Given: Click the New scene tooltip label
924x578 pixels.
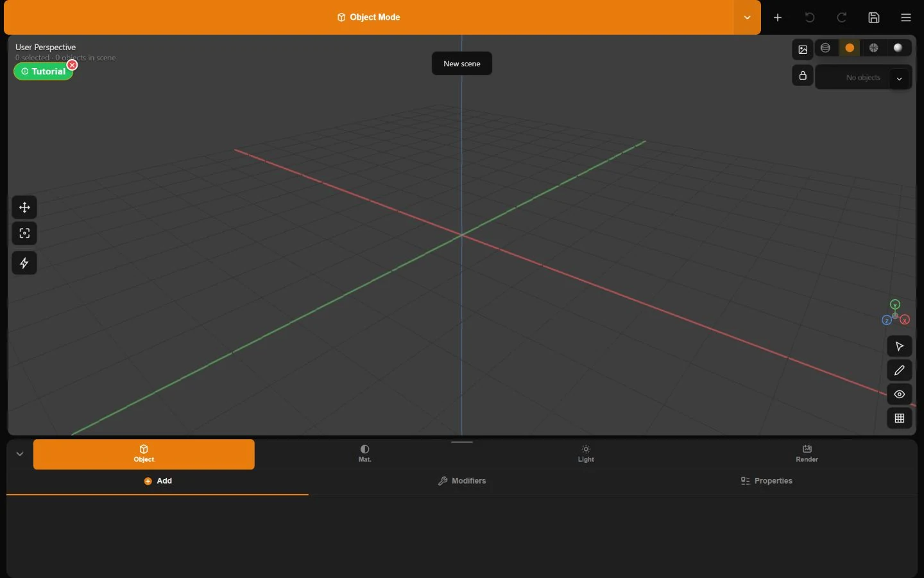Looking at the screenshot, I should [462, 64].
